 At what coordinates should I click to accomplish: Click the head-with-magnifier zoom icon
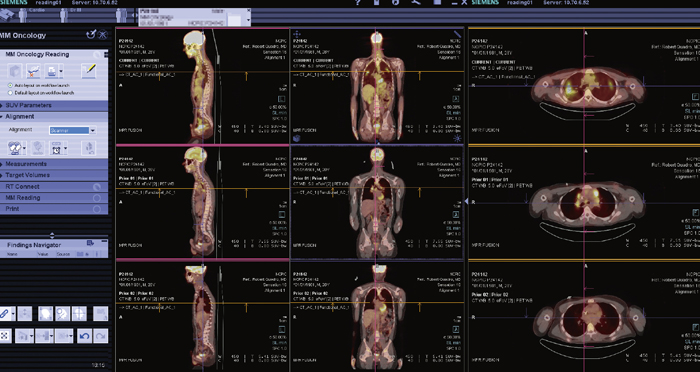click(62, 313)
